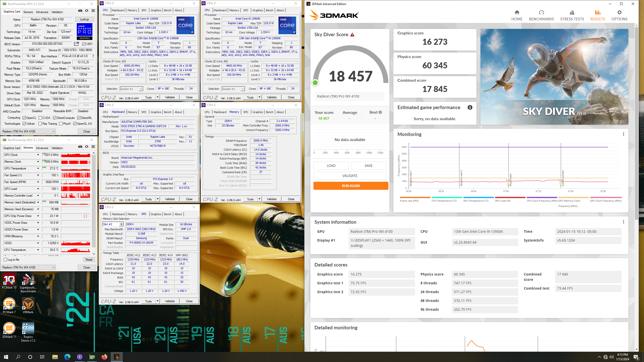
Task: Open STRESS TESTS in 3DMark
Action: [x=572, y=15]
